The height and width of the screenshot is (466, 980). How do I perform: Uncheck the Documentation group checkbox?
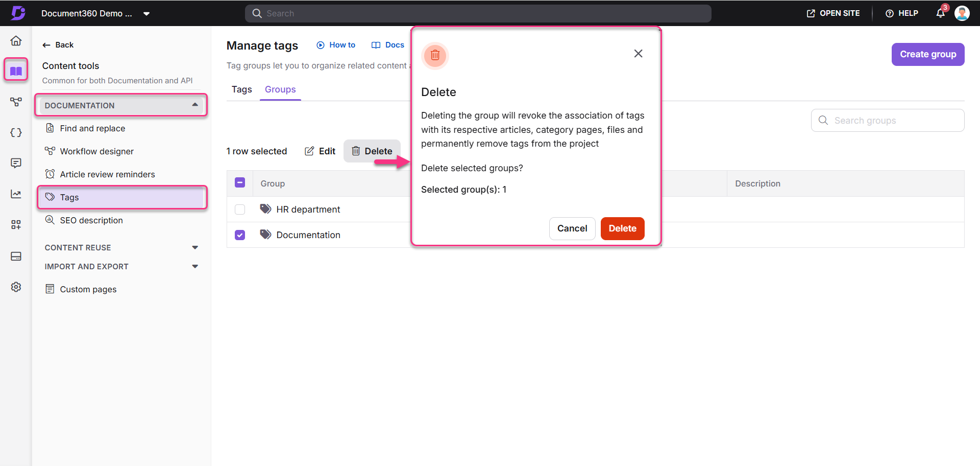[240, 235]
